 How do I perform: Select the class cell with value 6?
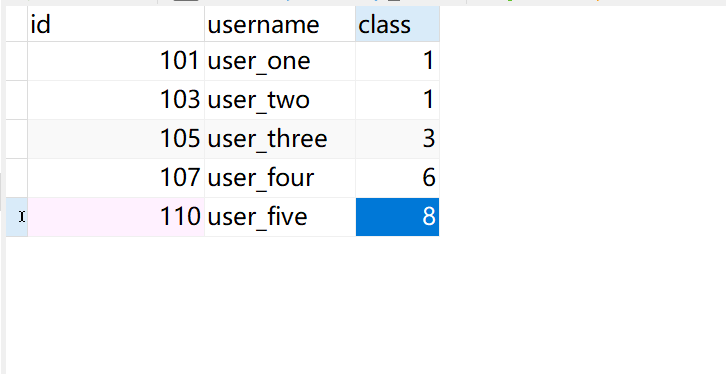pos(397,178)
